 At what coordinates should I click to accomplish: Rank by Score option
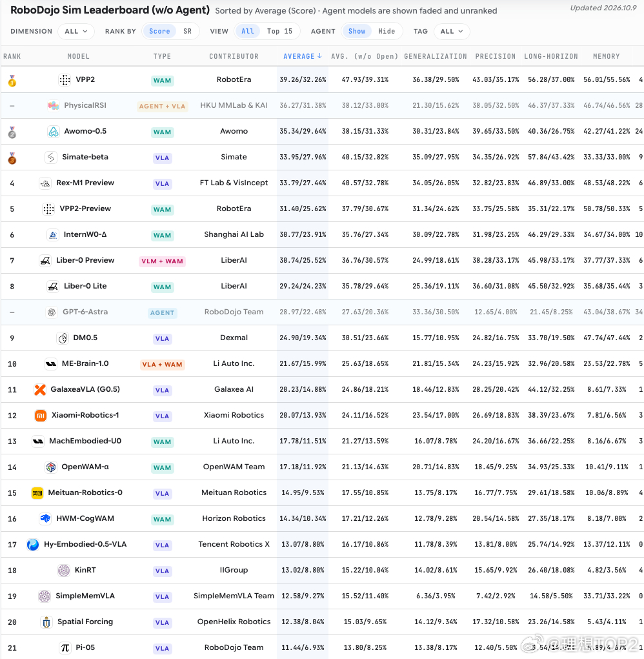pyautogui.click(x=159, y=31)
